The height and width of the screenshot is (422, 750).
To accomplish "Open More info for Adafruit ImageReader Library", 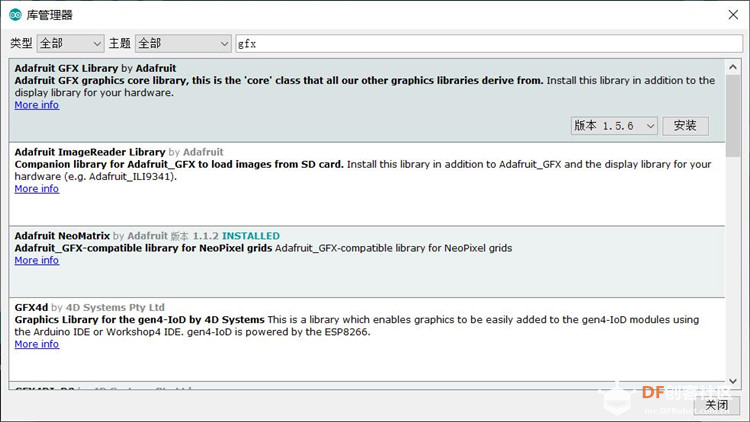I will (37, 189).
